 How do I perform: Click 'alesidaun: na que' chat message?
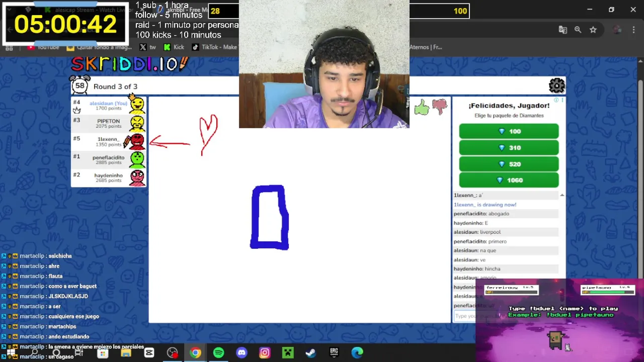[x=475, y=250]
